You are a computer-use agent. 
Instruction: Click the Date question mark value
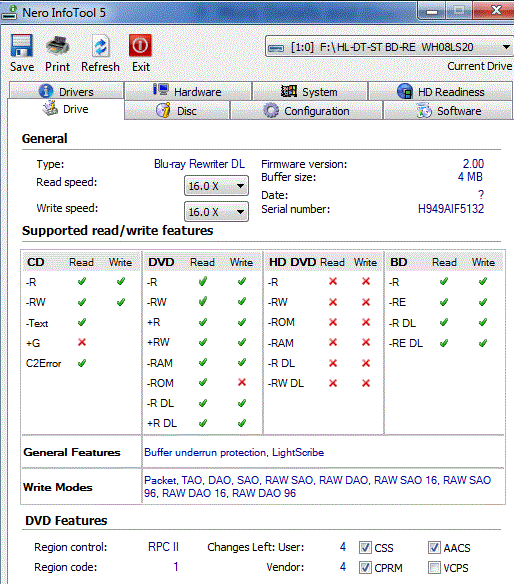[x=481, y=194]
